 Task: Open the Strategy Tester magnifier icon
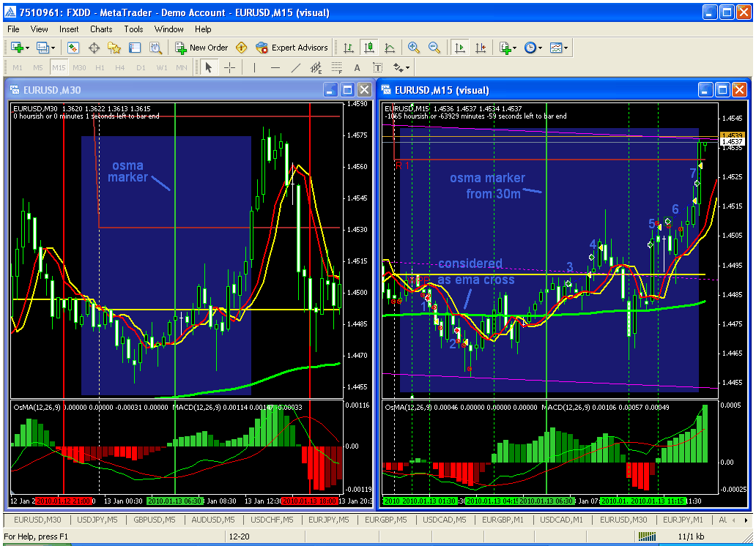coord(155,48)
